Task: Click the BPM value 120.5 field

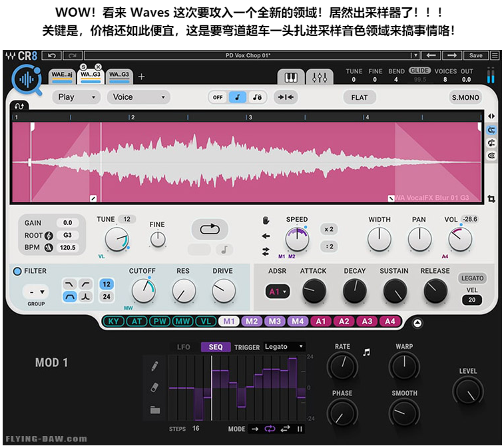Action: point(67,248)
